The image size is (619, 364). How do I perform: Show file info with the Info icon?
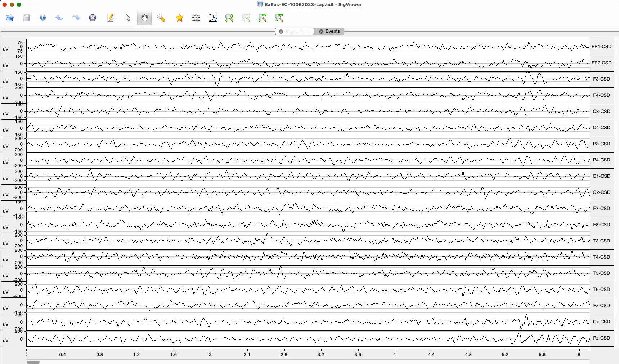pyautogui.click(x=43, y=18)
